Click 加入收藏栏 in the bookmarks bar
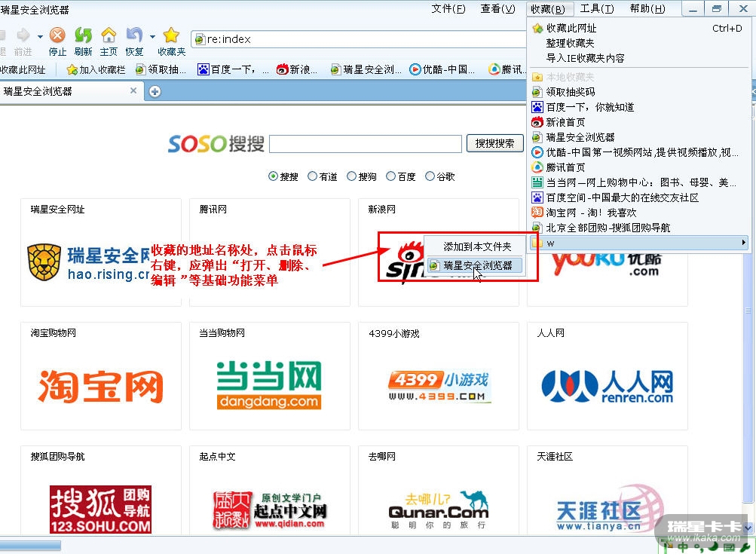The height and width of the screenshot is (554, 756). click(96, 70)
